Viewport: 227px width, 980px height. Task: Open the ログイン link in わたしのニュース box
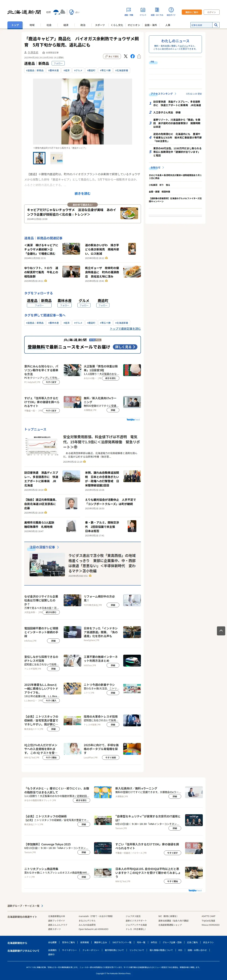pos(184,46)
